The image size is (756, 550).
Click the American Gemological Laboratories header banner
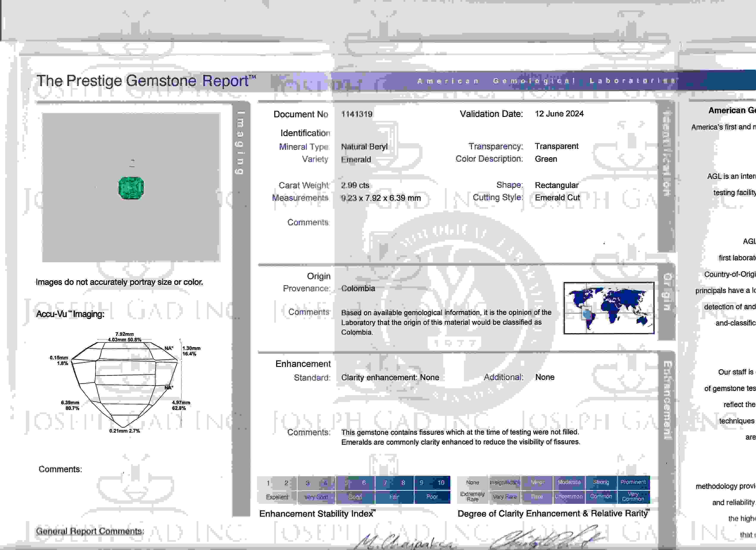(x=547, y=81)
